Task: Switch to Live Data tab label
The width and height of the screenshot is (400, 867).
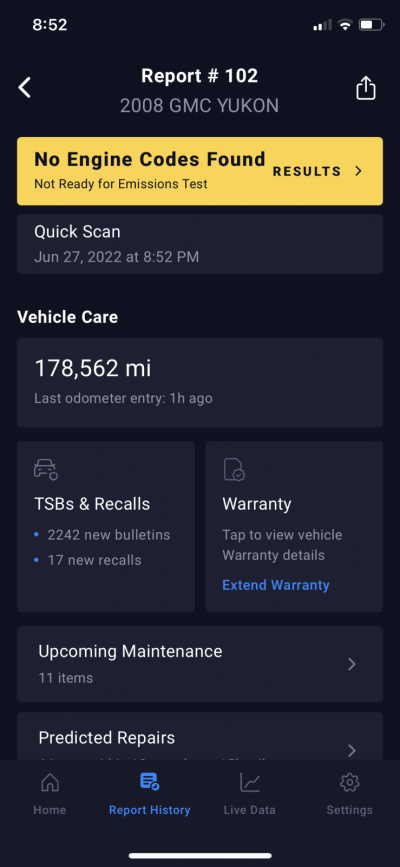Action: coord(250,810)
